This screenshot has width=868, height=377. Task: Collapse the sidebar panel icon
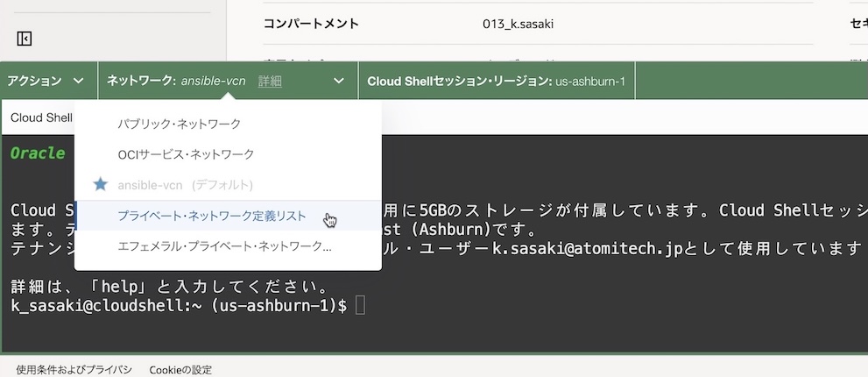click(24, 39)
